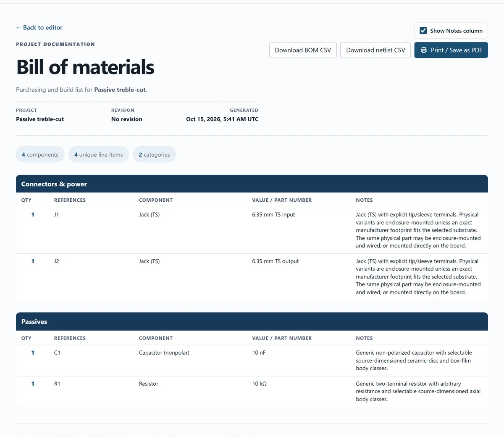Image resolution: width=504 pixels, height=437 pixels.
Task: Click Jack (TS) component in J1 row
Action: point(149,215)
